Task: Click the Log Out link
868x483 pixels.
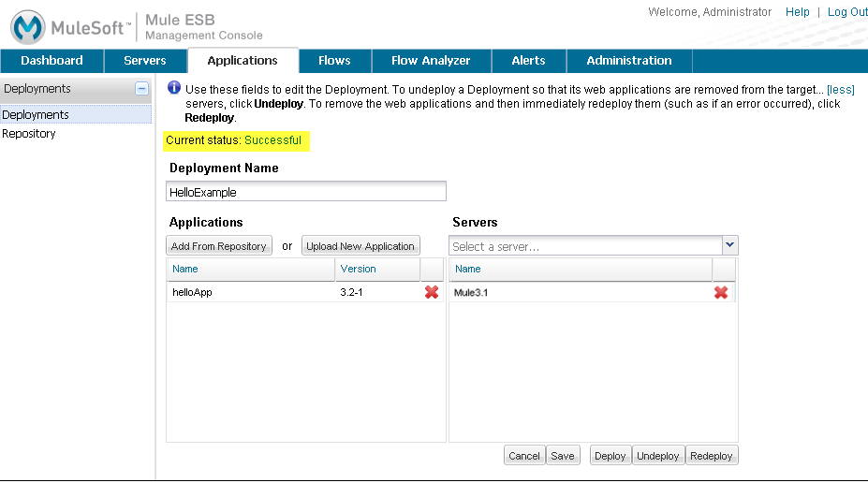Action: [x=846, y=12]
